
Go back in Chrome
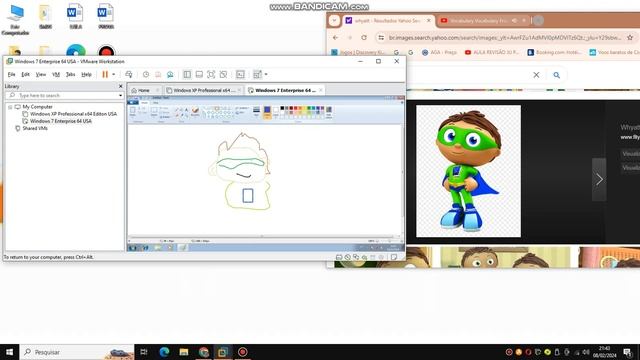point(336,38)
